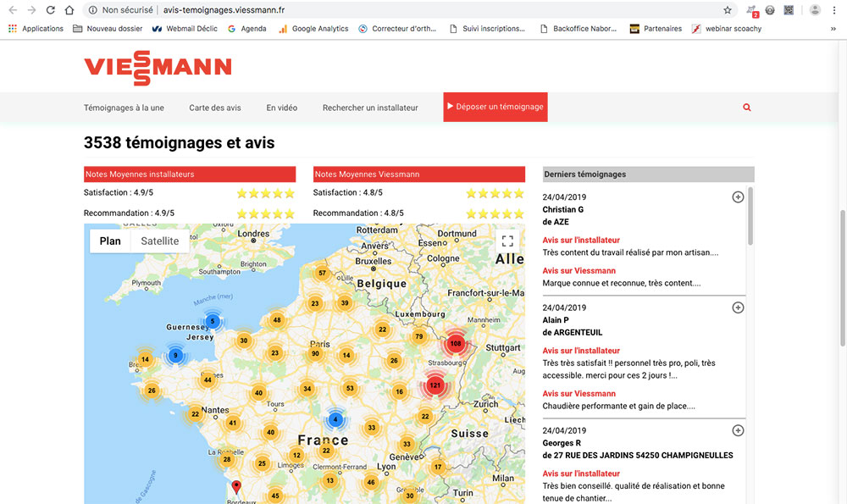Open webinar scoachy bookmark
Viewport: 847px width, 504px height.
click(x=727, y=29)
